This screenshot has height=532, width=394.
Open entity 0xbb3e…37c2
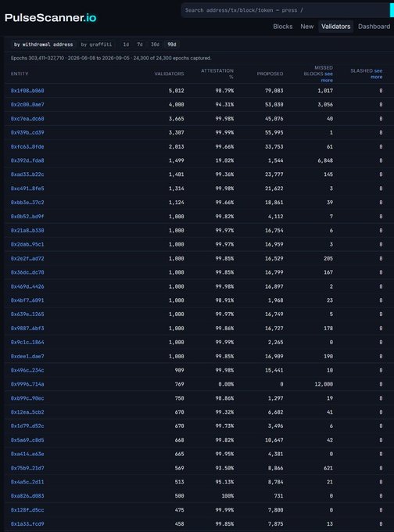(x=27, y=202)
